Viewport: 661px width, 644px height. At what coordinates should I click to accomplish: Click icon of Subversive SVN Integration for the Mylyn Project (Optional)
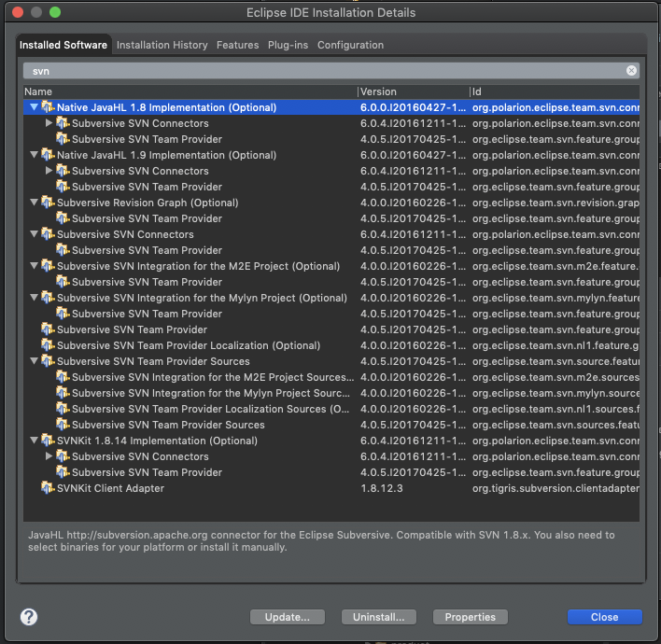pyautogui.click(x=48, y=298)
